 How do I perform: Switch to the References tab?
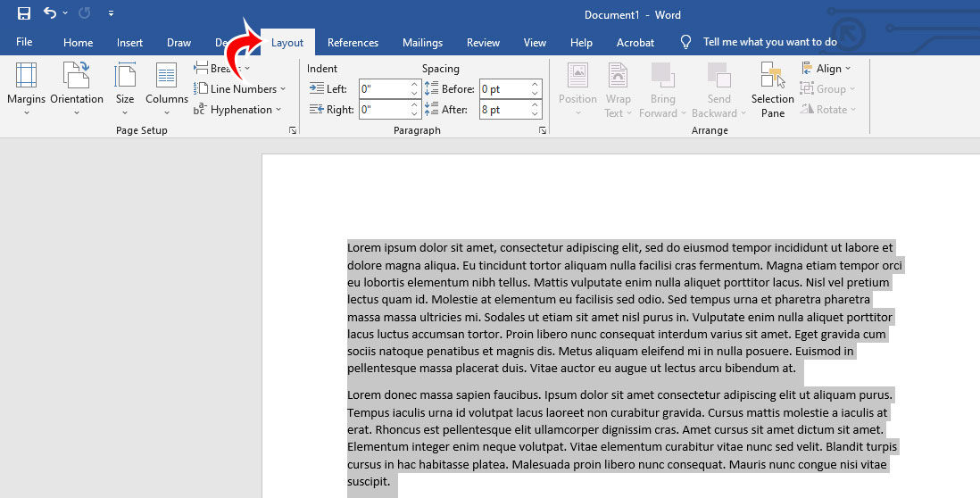pos(353,42)
